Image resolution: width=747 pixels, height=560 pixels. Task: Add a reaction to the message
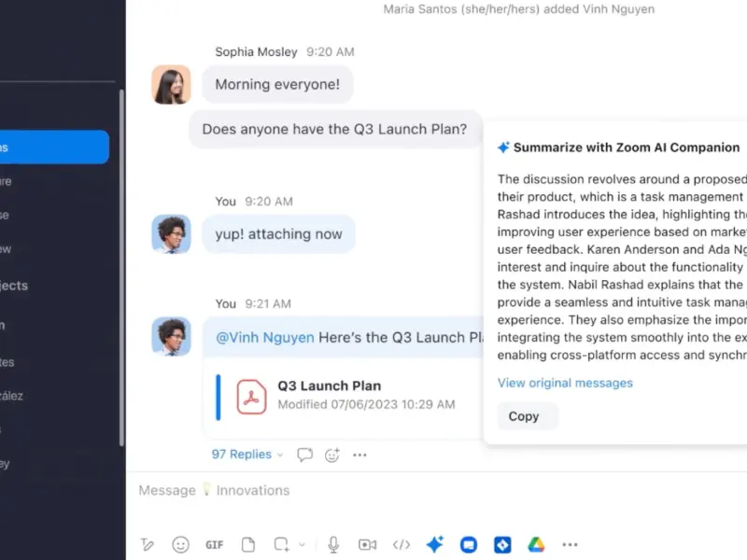332,455
